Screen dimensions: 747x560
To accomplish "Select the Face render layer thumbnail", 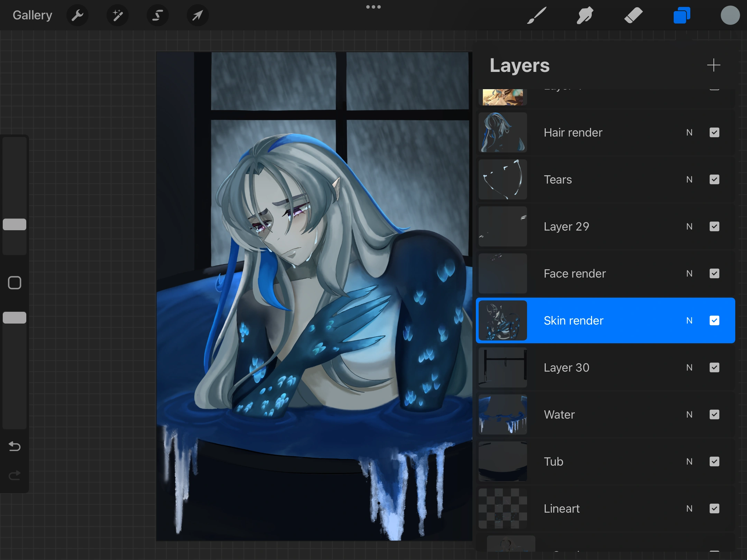I will point(502,273).
